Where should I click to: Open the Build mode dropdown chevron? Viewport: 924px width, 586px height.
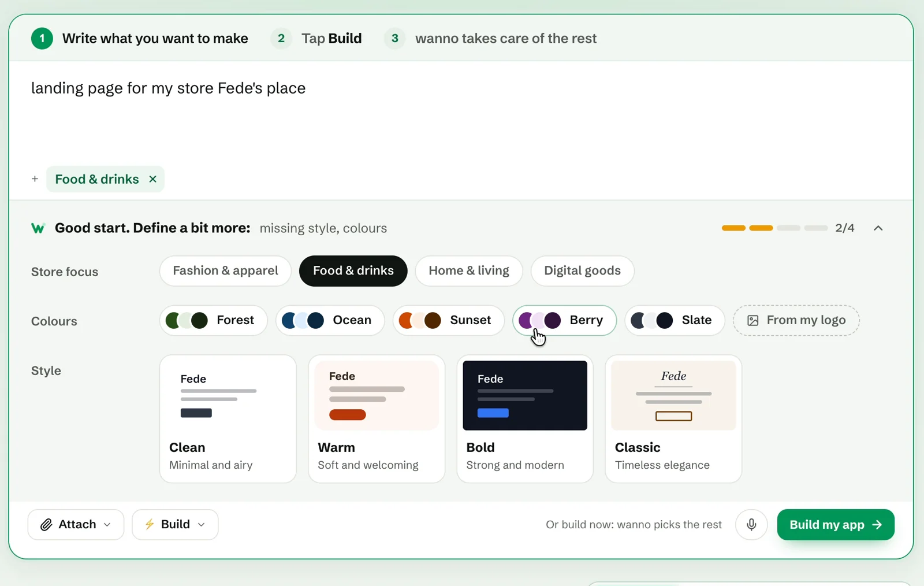pos(201,525)
